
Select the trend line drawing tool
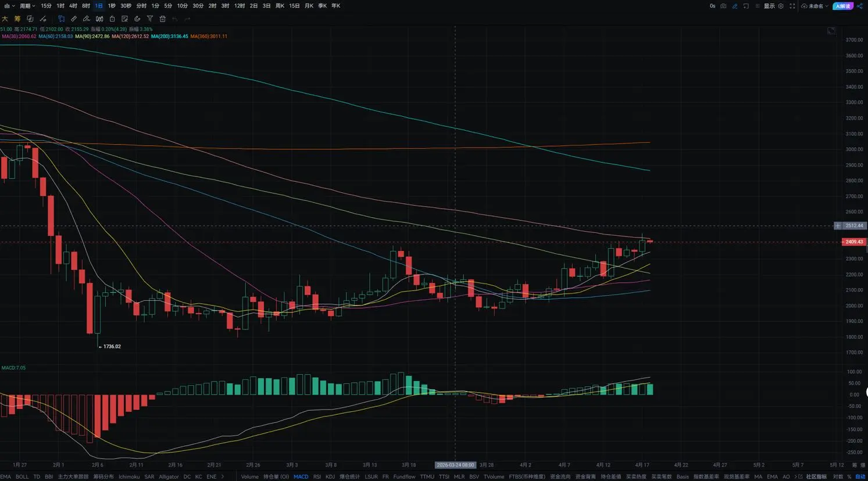tap(43, 19)
